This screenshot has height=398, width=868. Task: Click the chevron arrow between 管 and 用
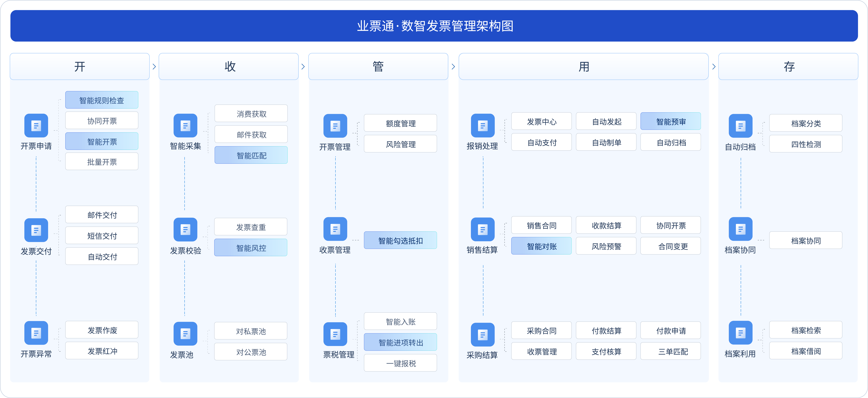[454, 67]
